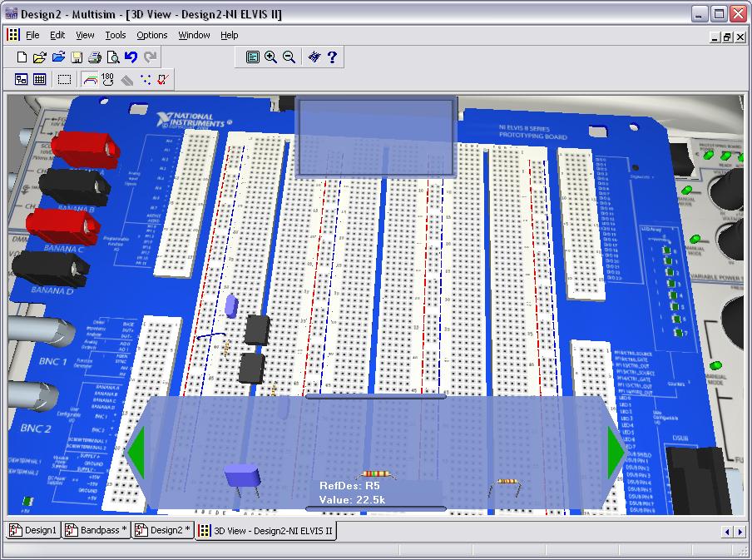Screen dimensions: 752x560
Task: Click the tab scroll right arrow
Action: (738, 531)
